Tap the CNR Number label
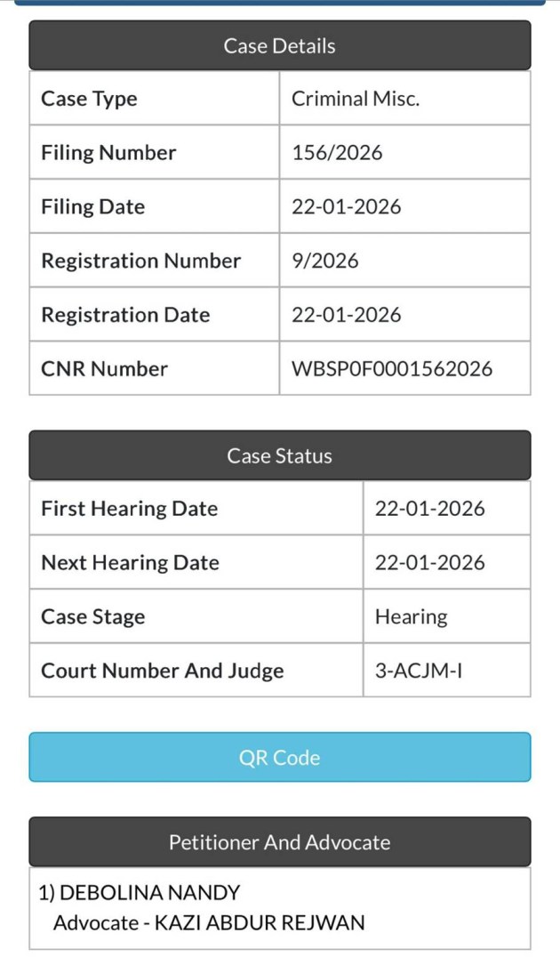This screenshot has height=957, width=560. click(x=104, y=368)
